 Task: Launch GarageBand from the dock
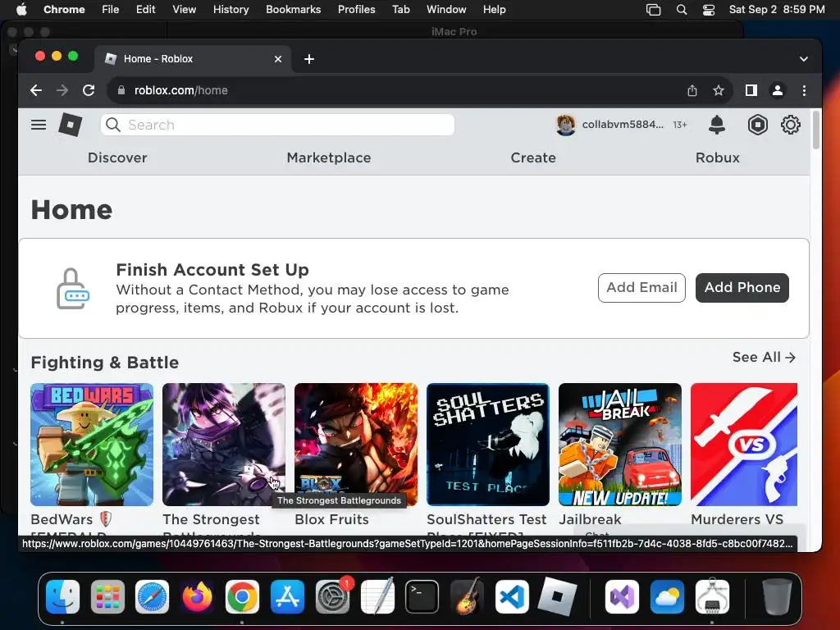pos(467,597)
